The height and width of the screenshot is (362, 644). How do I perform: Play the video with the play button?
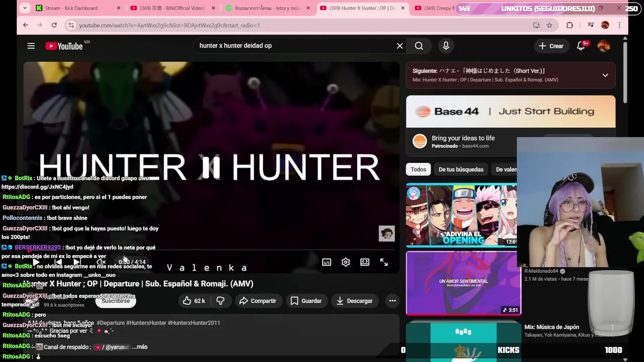[x=36, y=262]
